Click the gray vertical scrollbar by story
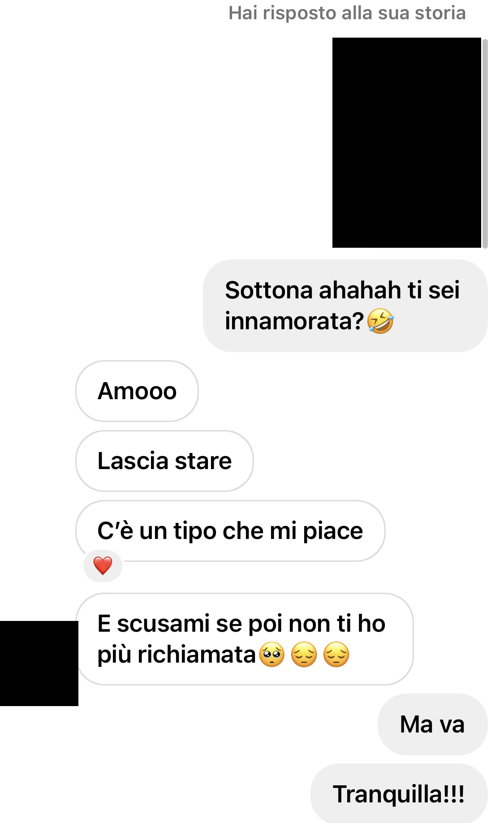Viewport: 504px width, 823px height. tap(485, 143)
